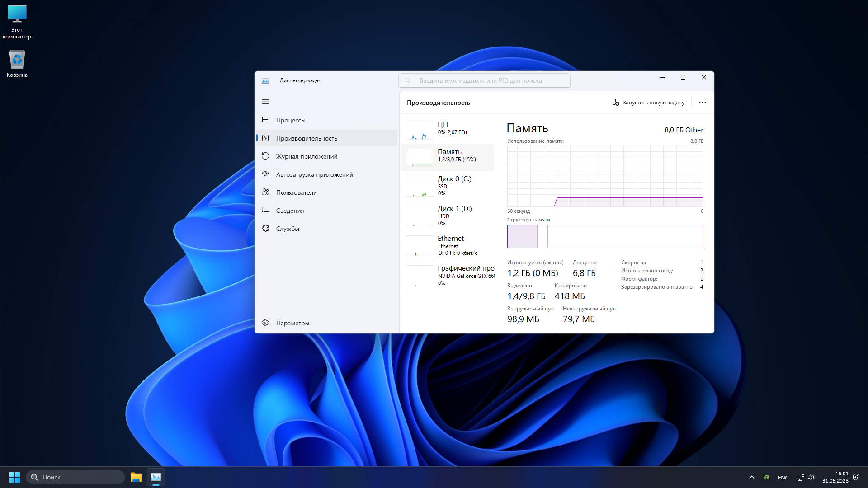868x488 pixels.
Task: Click the App history clock icon
Action: click(265, 156)
